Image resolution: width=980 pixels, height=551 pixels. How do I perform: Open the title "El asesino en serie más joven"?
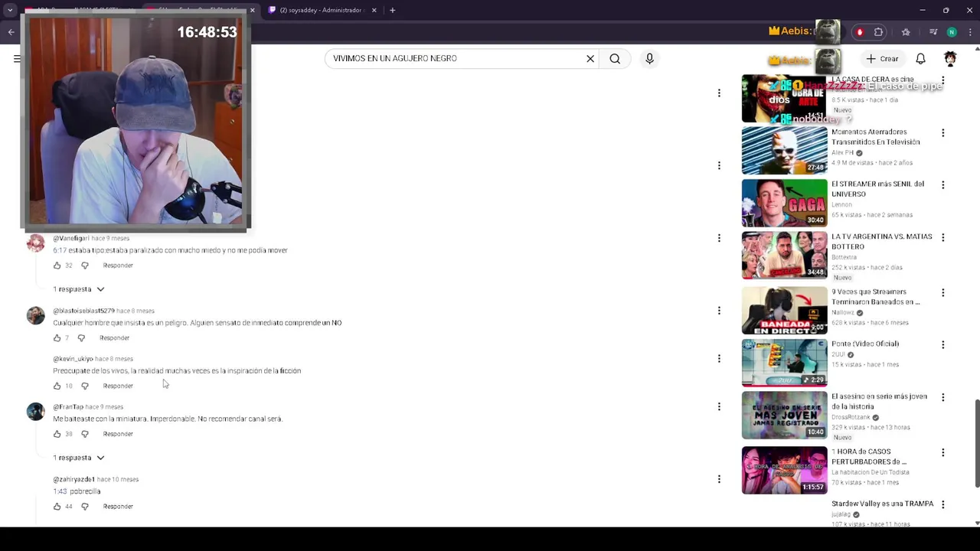879,402
